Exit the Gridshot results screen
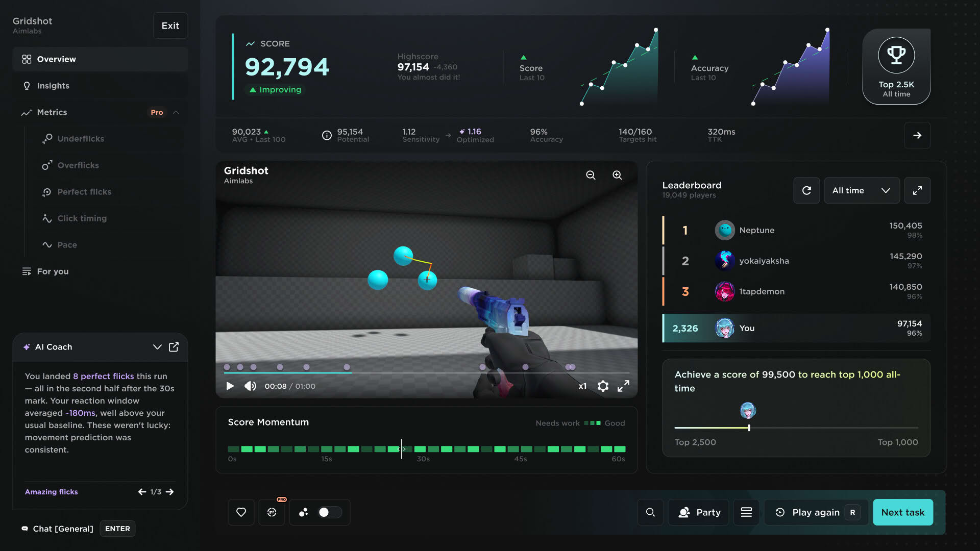The width and height of the screenshot is (980, 551). click(x=170, y=26)
